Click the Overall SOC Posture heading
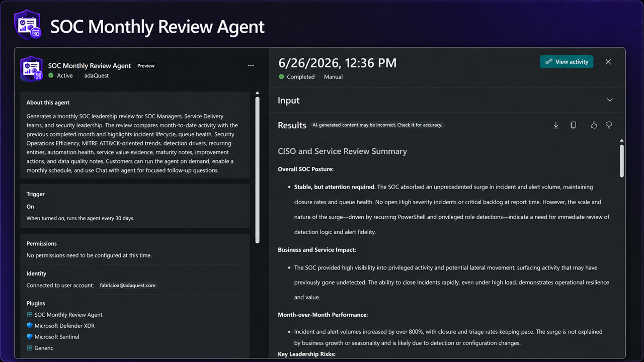The width and height of the screenshot is (644, 362). tap(306, 169)
